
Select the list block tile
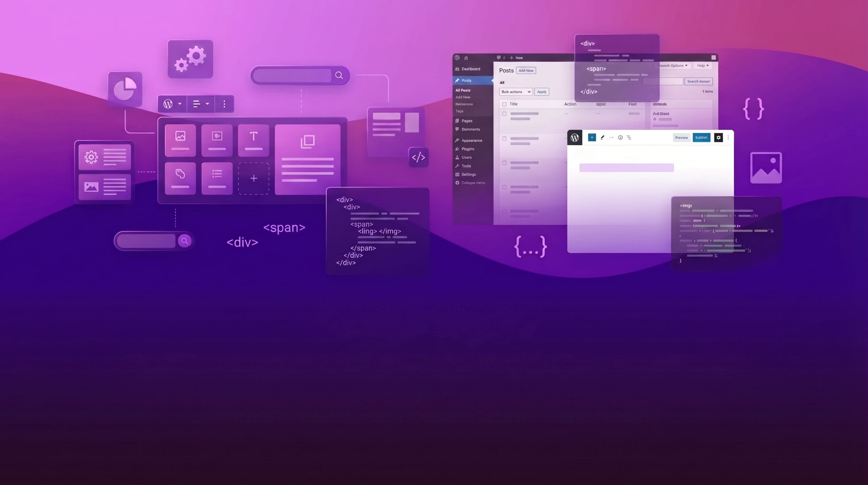tap(217, 178)
